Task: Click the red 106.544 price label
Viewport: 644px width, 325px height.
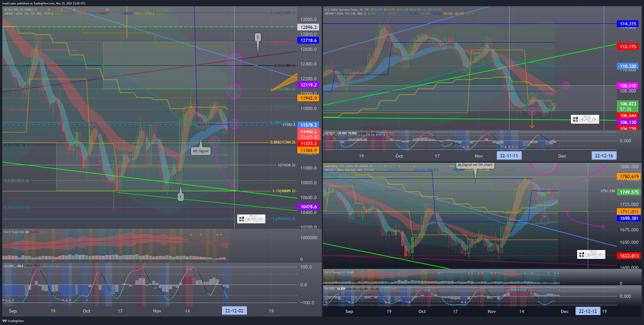Action: [x=627, y=115]
